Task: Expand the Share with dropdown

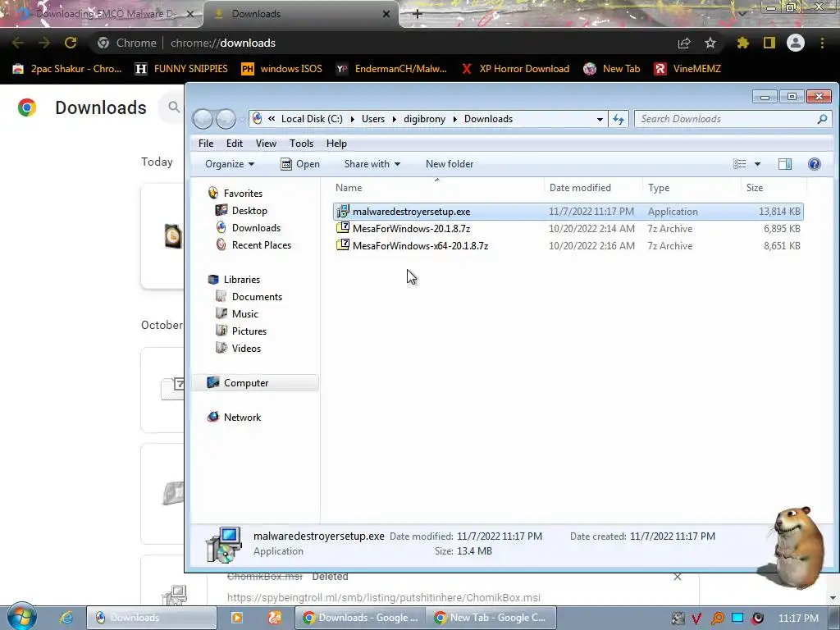Action: pyautogui.click(x=372, y=164)
